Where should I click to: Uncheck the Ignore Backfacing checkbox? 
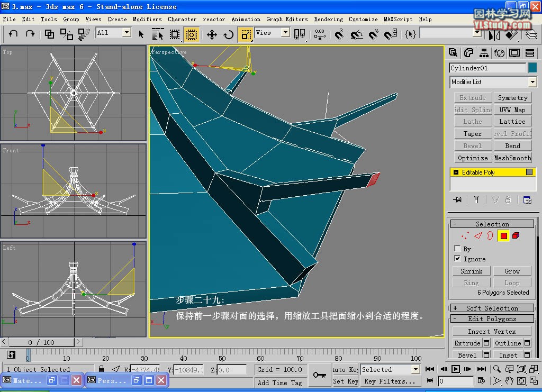[457, 258]
